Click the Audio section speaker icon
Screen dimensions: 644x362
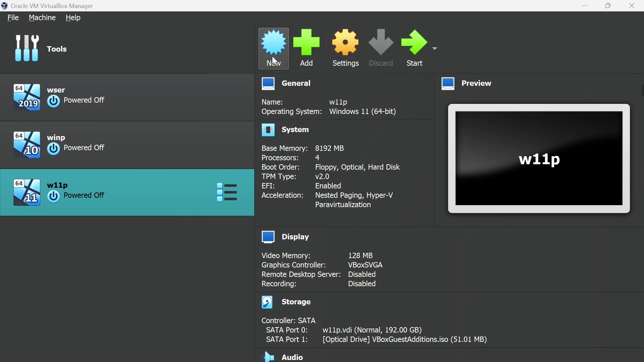268,357
